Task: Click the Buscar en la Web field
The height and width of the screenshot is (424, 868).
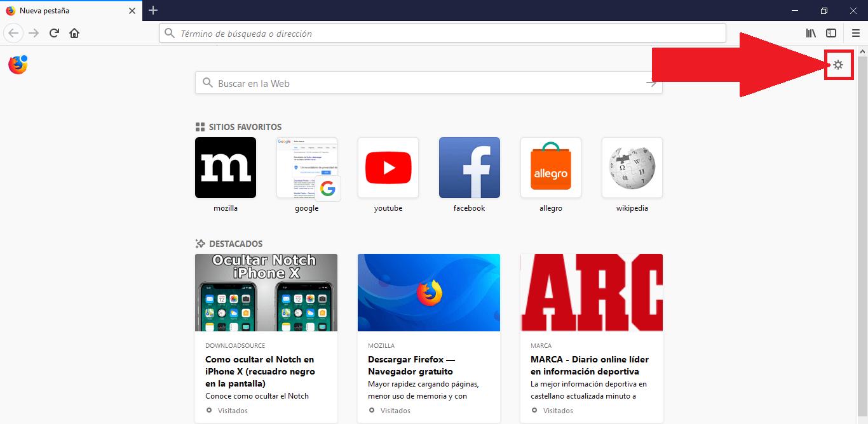Action: [x=429, y=83]
